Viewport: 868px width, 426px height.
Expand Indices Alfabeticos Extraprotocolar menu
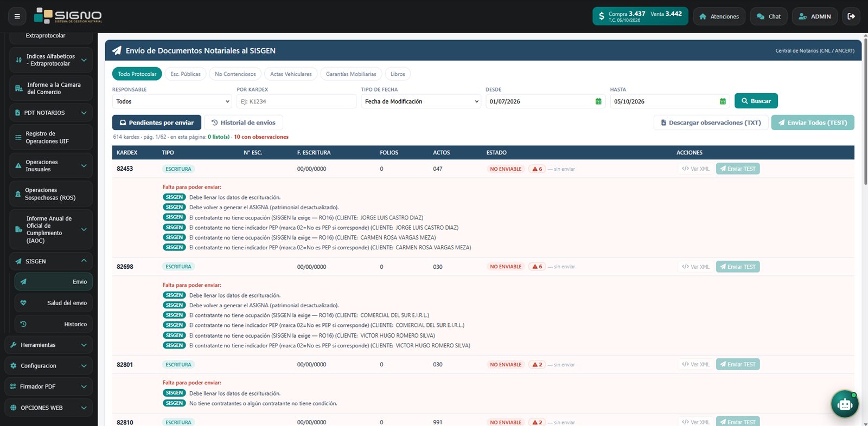(51, 60)
